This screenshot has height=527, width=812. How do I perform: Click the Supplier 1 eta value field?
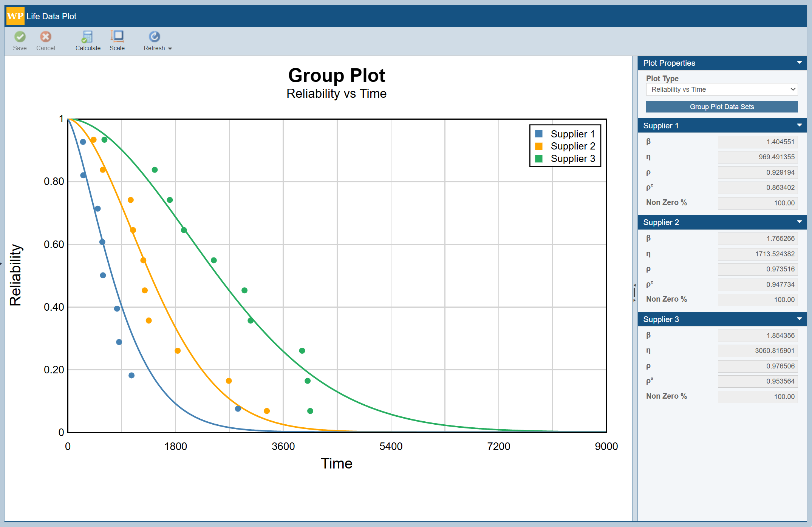click(758, 157)
